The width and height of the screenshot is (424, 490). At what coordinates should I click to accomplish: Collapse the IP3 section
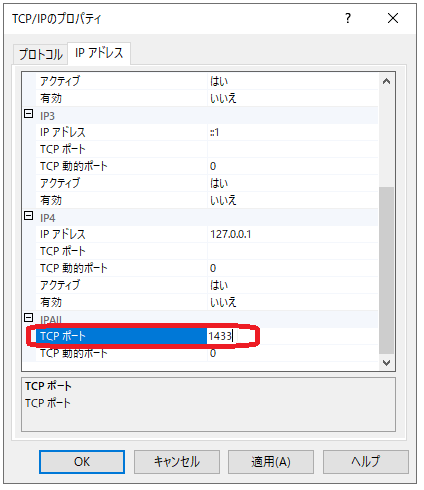pos(29,114)
